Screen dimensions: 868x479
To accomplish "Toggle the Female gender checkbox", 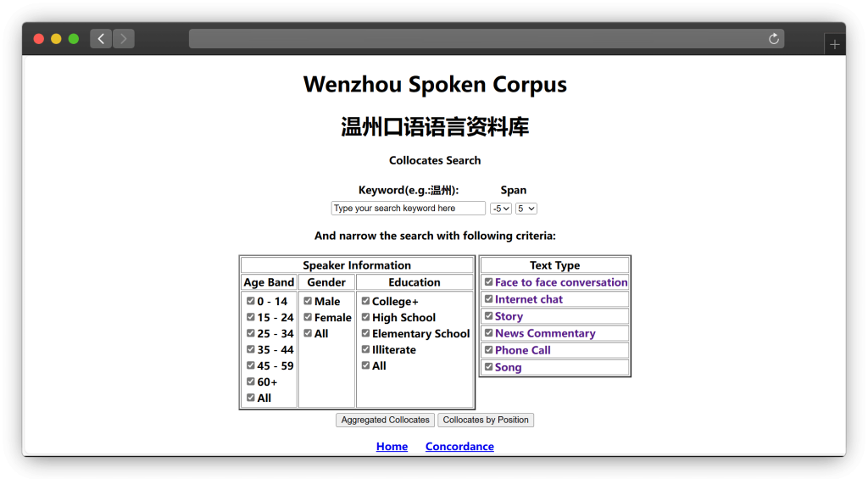I will (x=308, y=317).
